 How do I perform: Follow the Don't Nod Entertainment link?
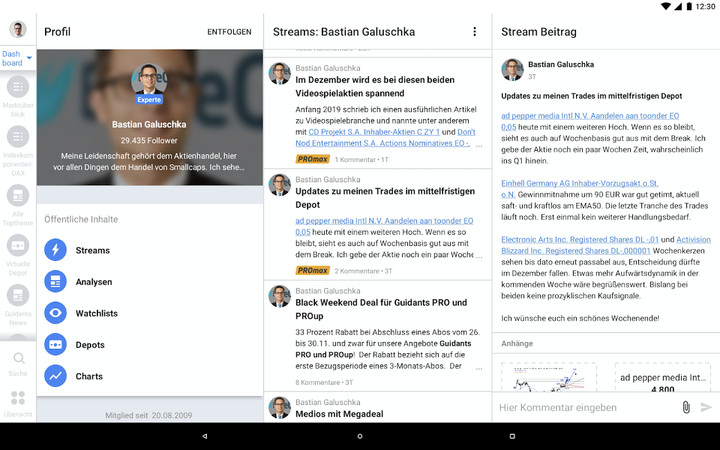tap(382, 143)
